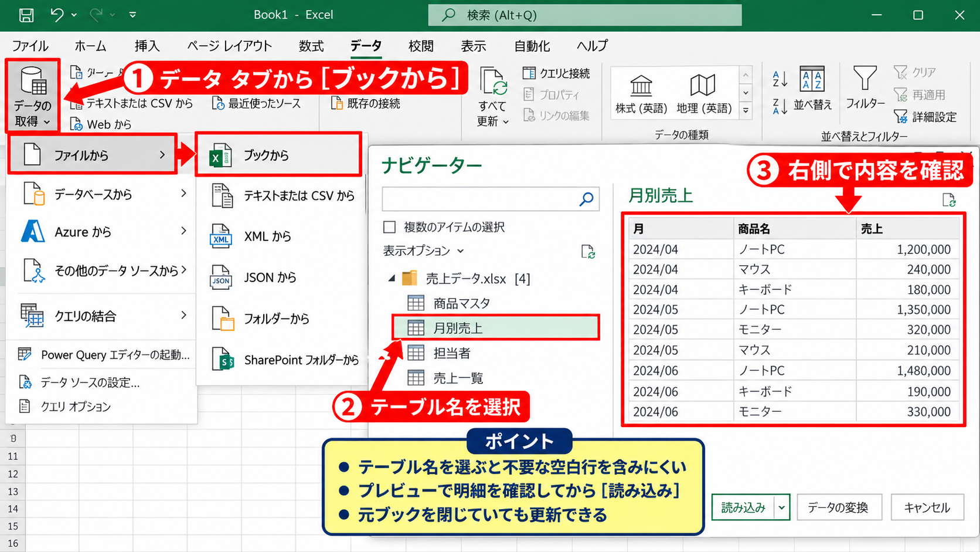The width and height of the screenshot is (980, 552).
Task: Open データの取得 (Get Data) button
Action: pyautogui.click(x=33, y=96)
